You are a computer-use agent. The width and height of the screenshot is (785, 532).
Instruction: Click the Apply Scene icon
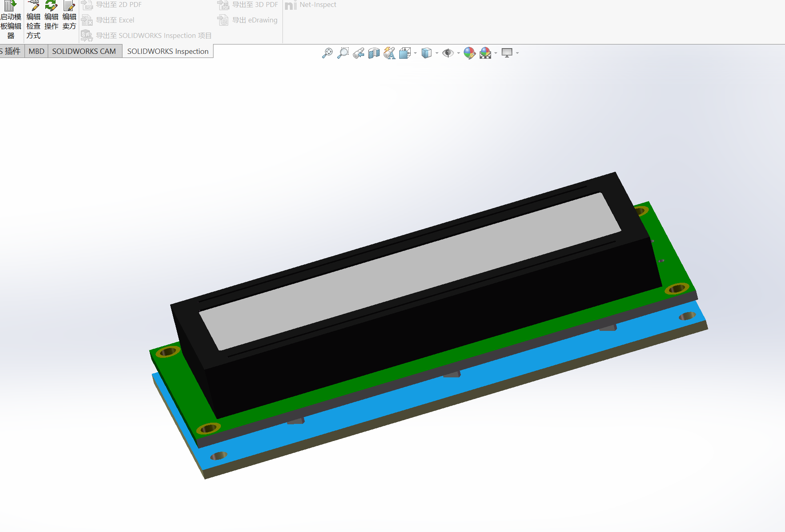(485, 53)
